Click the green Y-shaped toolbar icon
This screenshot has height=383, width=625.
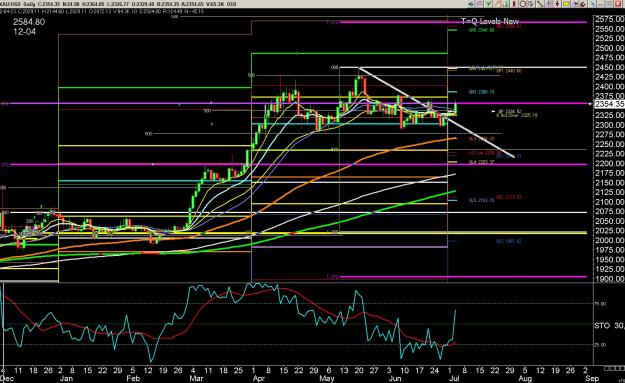(488, 4)
